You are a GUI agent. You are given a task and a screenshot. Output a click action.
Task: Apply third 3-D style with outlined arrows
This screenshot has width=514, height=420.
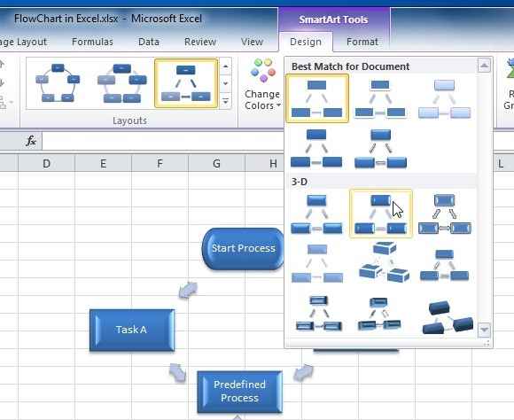click(x=444, y=214)
